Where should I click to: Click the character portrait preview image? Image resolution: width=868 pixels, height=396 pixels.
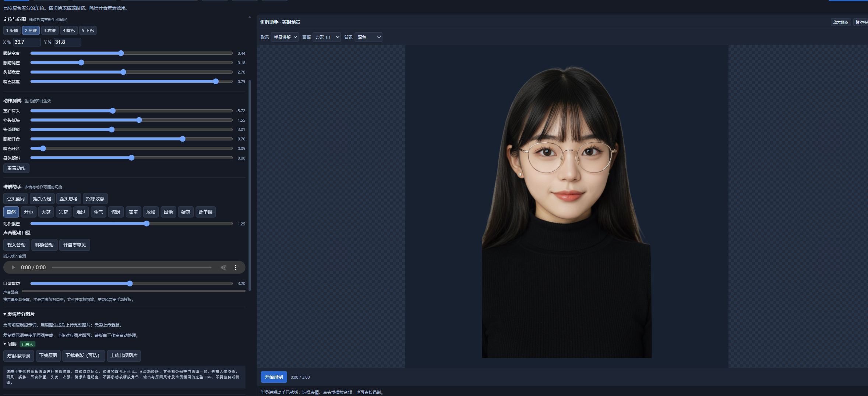tap(567, 211)
